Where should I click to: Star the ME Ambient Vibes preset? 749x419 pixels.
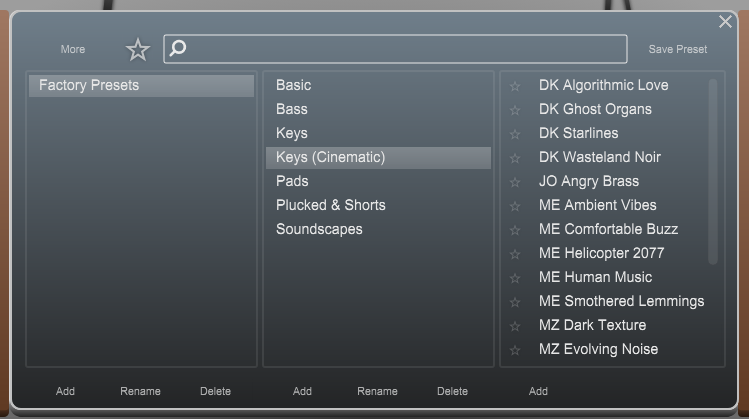pos(514,206)
